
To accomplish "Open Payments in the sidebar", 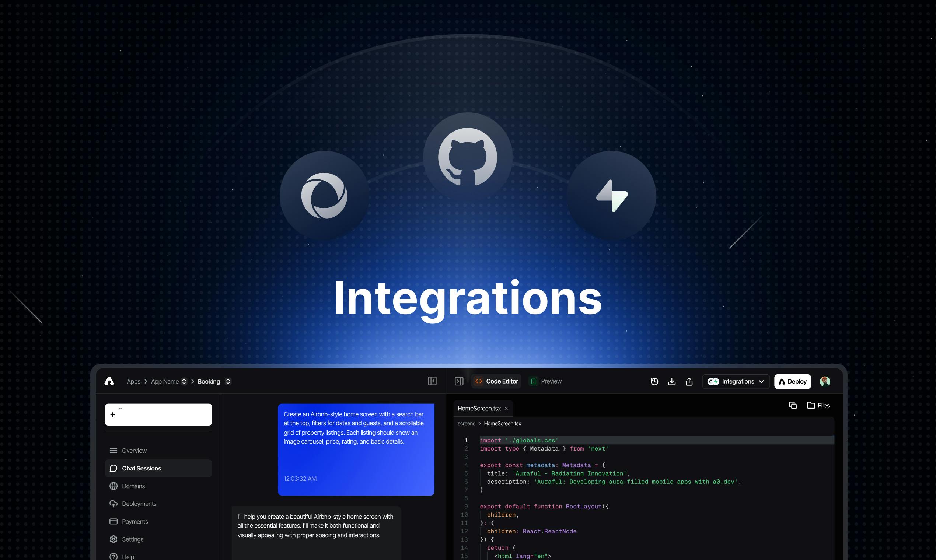I will pyautogui.click(x=158, y=522).
